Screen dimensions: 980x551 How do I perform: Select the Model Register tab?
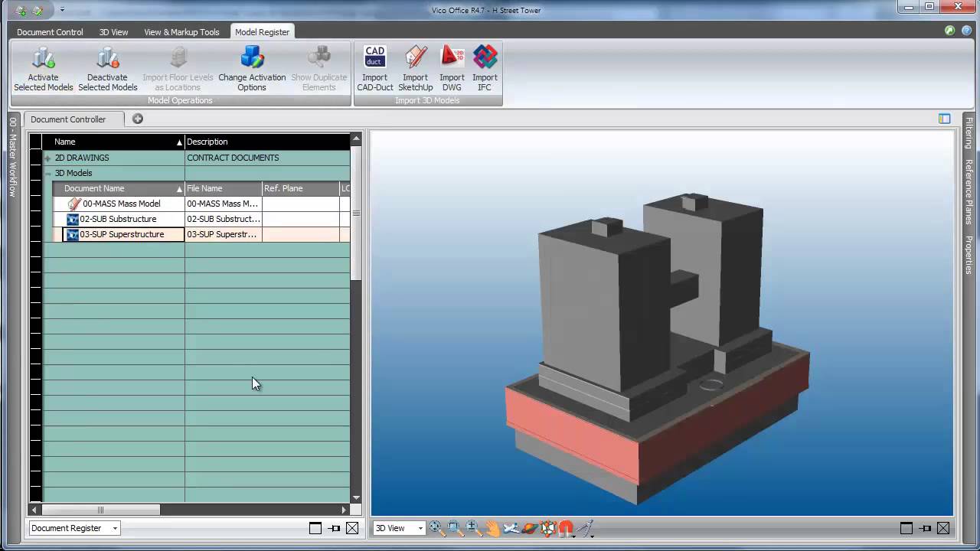pyautogui.click(x=263, y=32)
